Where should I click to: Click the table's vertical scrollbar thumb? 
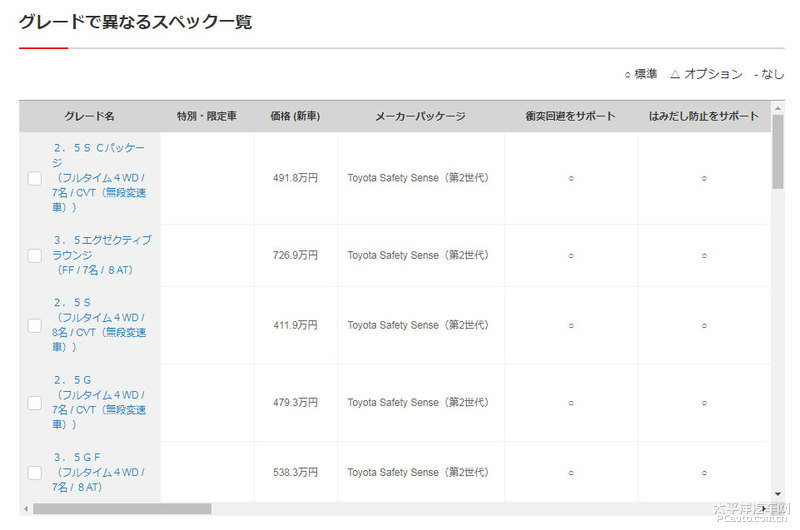[778, 150]
